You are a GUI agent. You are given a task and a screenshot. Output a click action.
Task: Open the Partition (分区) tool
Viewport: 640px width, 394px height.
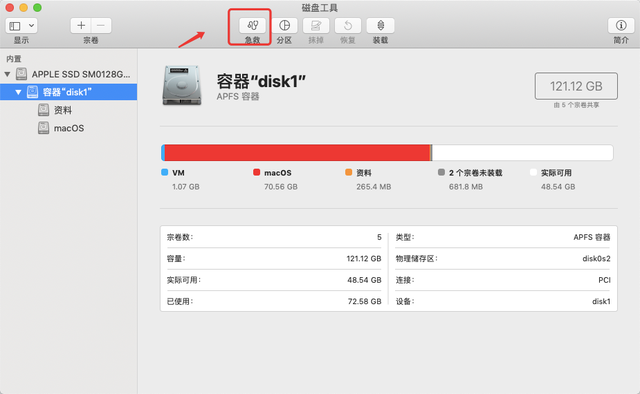[284, 26]
